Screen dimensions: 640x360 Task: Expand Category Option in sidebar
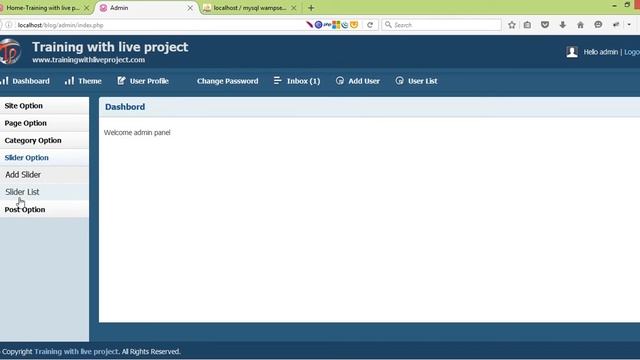(44, 140)
